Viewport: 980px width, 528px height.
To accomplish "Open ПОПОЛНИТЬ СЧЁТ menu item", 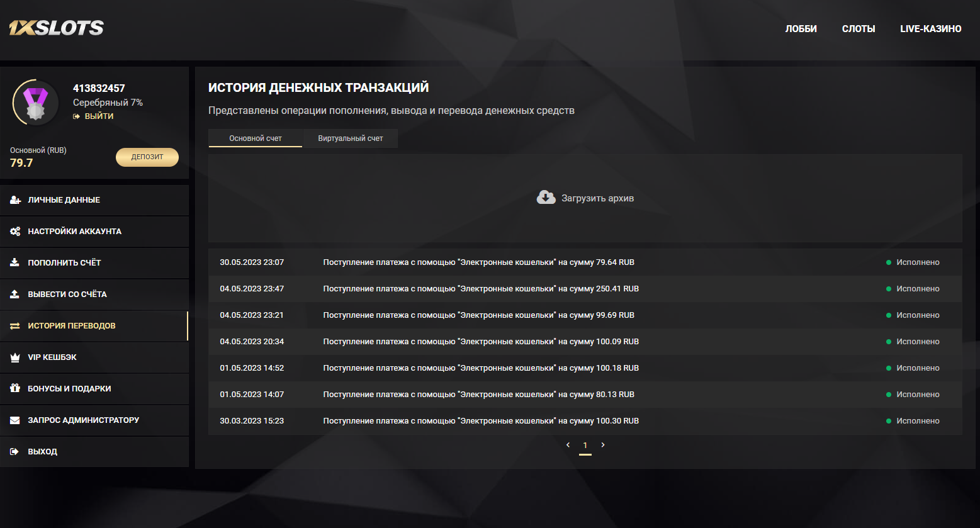I will click(x=94, y=263).
